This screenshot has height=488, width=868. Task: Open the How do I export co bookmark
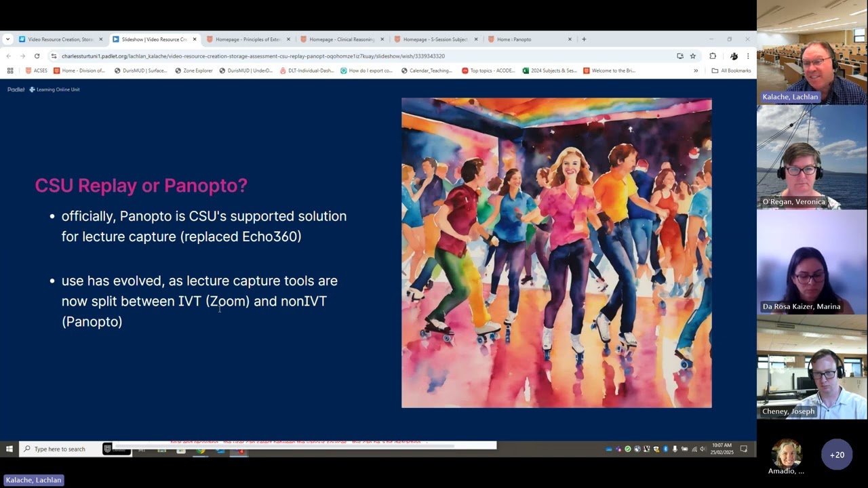(367, 70)
